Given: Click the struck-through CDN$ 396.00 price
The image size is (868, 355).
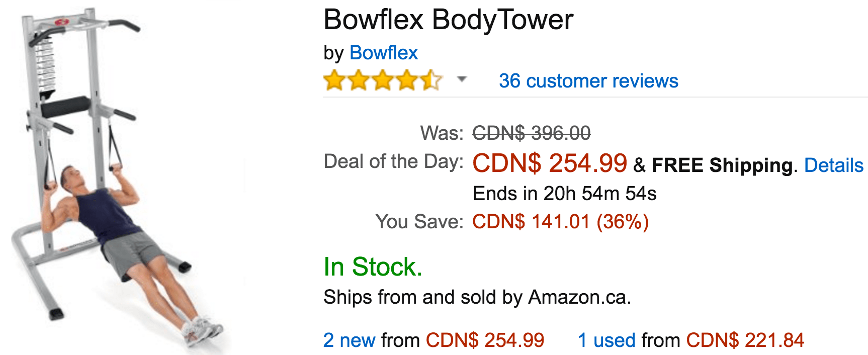Looking at the screenshot, I should point(532,133).
